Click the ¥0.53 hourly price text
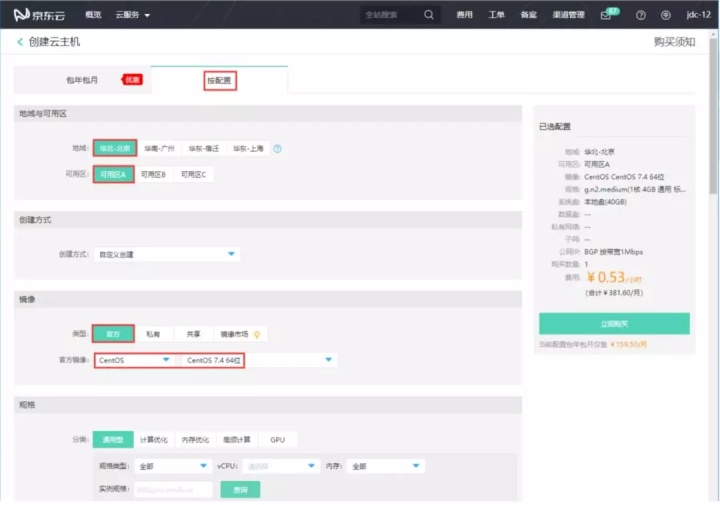720x505 pixels. 613,277
